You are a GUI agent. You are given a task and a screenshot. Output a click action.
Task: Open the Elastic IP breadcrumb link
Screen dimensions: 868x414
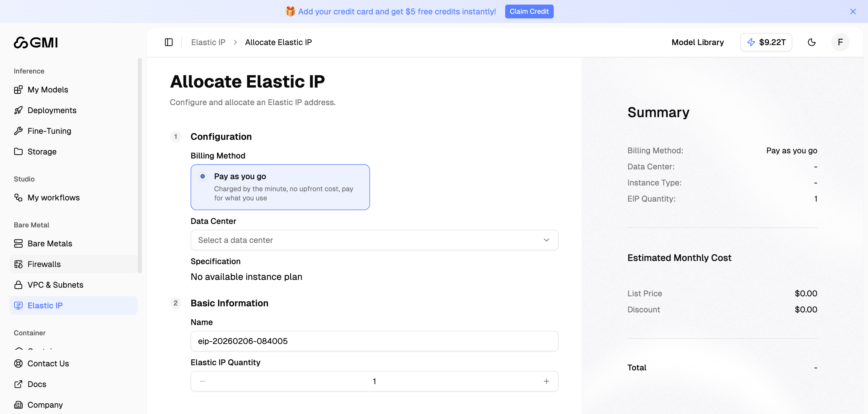pyautogui.click(x=208, y=42)
